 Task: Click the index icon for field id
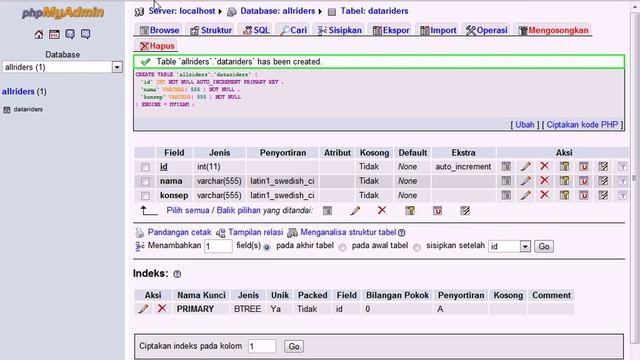[603, 167]
